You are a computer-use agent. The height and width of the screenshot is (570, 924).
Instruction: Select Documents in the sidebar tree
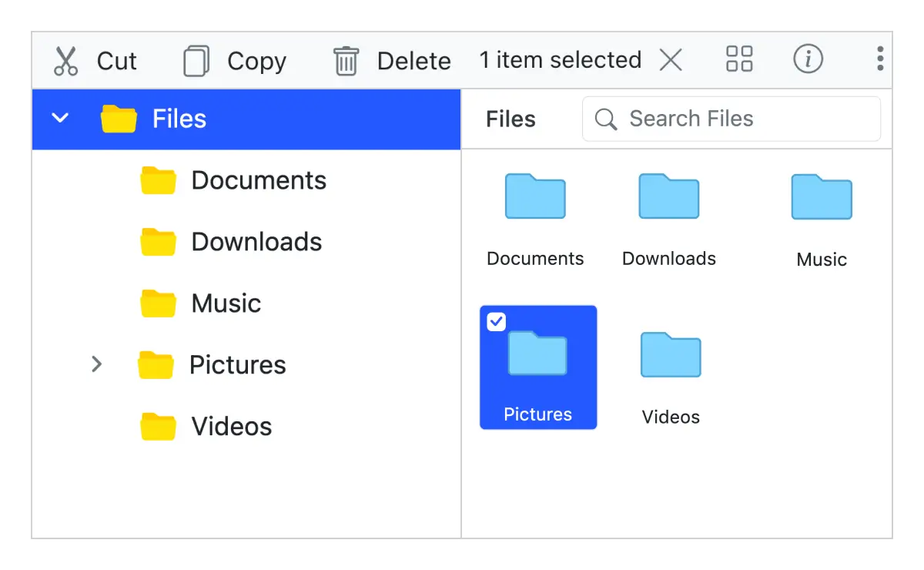point(258,179)
